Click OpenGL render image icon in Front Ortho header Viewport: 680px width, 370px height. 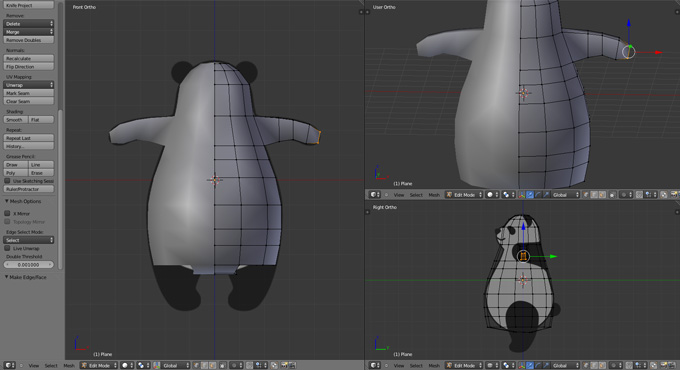(284, 365)
